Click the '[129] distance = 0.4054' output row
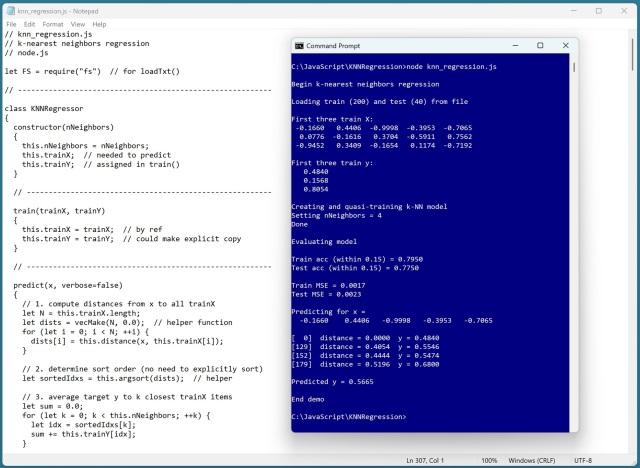This screenshot has height=468, width=640. pos(365,347)
